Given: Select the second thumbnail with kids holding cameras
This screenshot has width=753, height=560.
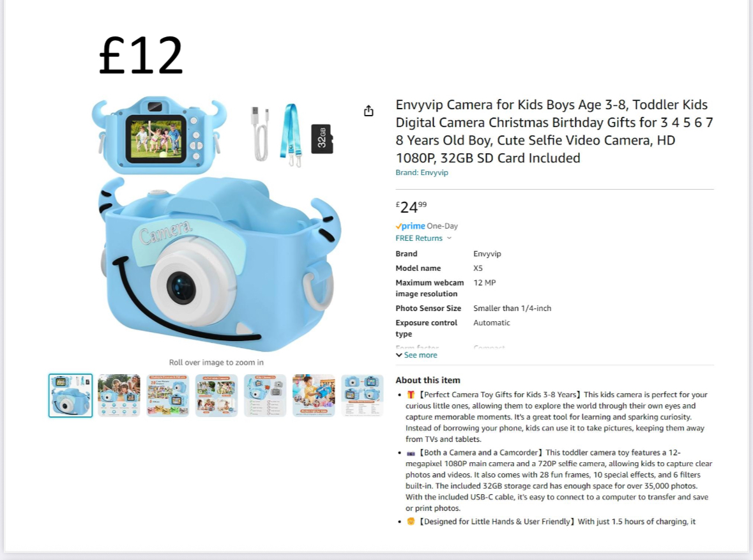Looking at the screenshot, I should [x=119, y=396].
